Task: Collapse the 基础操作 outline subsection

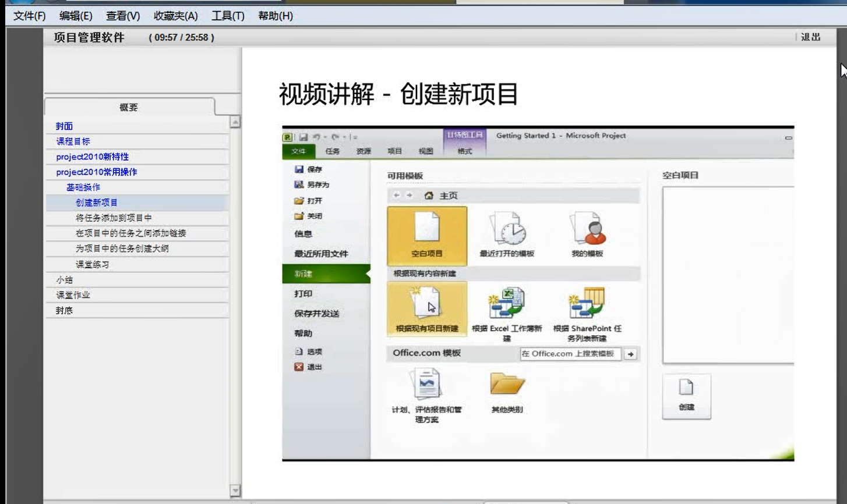Action: coord(83,187)
